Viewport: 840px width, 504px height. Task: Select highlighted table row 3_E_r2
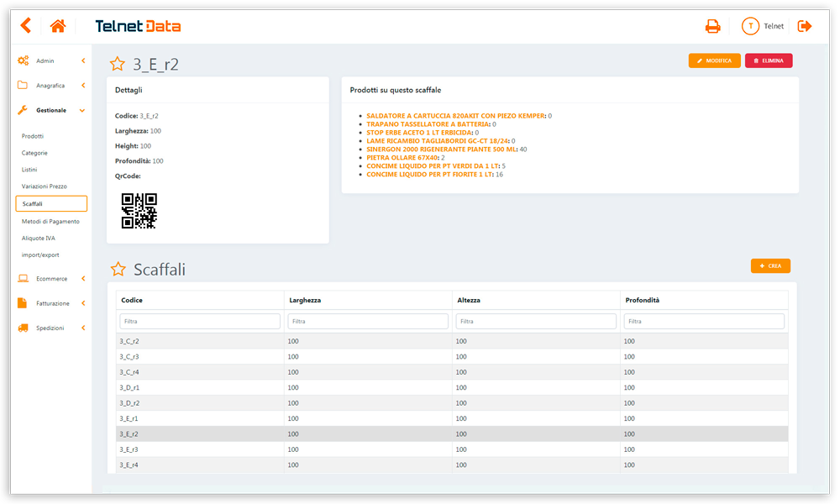click(x=452, y=433)
